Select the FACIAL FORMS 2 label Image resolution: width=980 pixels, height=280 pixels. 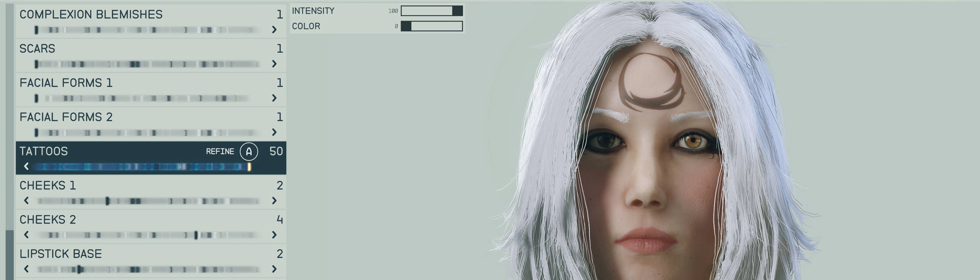66,117
